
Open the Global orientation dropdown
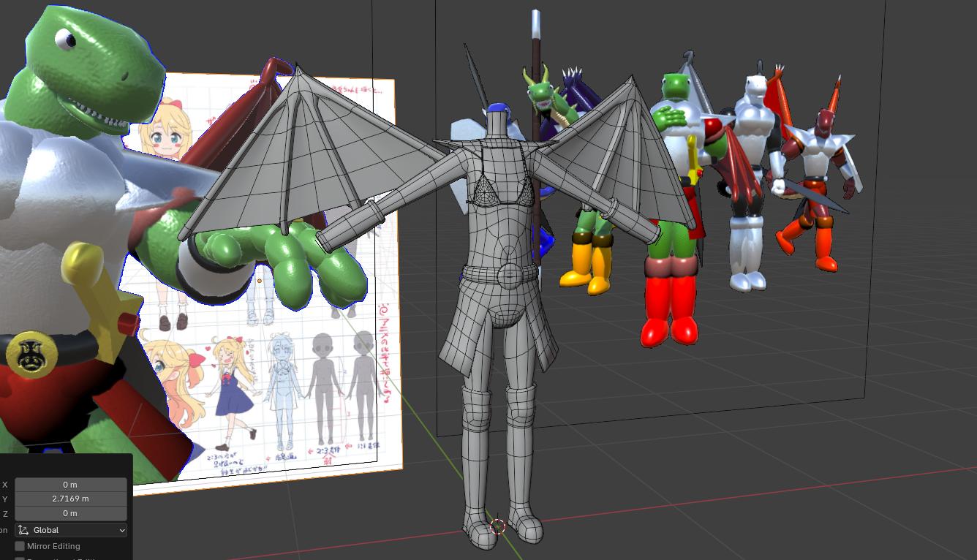(x=71, y=530)
